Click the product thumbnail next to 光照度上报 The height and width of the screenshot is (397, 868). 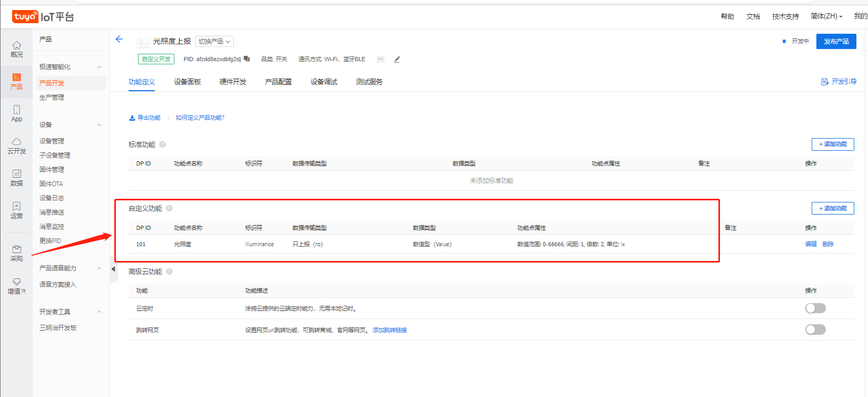coord(143,41)
